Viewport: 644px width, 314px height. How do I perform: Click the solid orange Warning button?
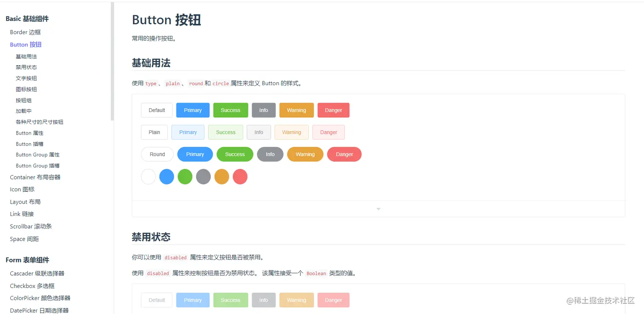click(x=296, y=110)
